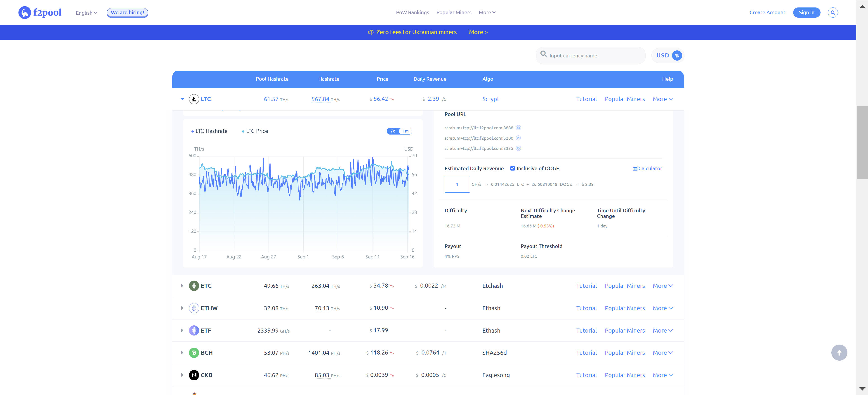Click the ETC coin icon
Viewport: 868px width, 395px height.
(x=194, y=286)
